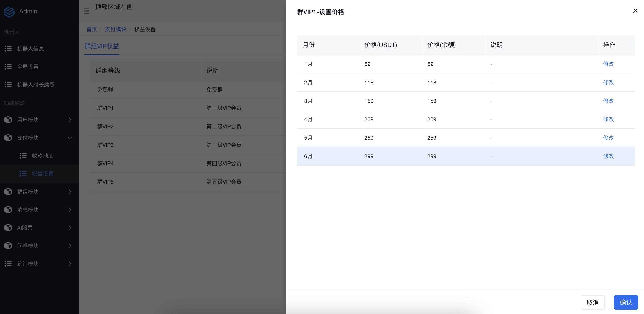Click 修改 link for 1月 row
The height and width of the screenshot is (314, 644).
click(608, 64)
